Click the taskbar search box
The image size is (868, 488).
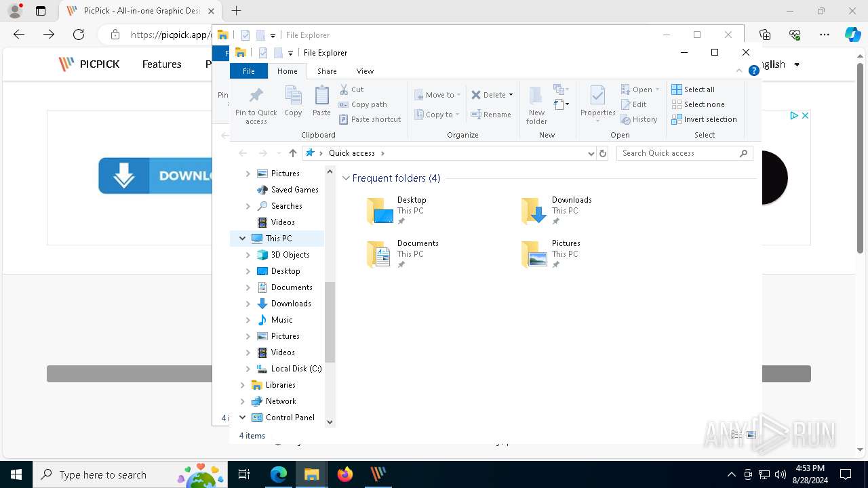130,474
